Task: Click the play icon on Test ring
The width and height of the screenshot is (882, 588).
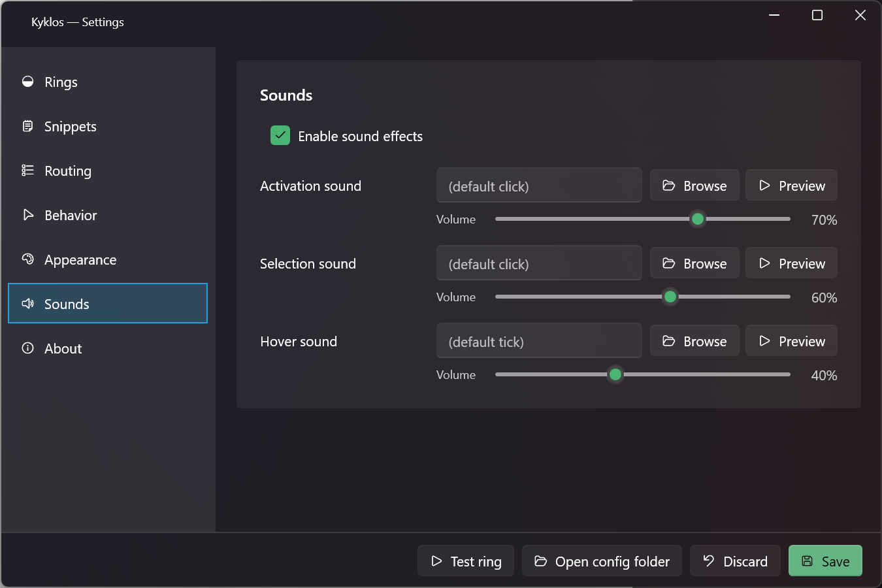Action: tap(436, 561)
